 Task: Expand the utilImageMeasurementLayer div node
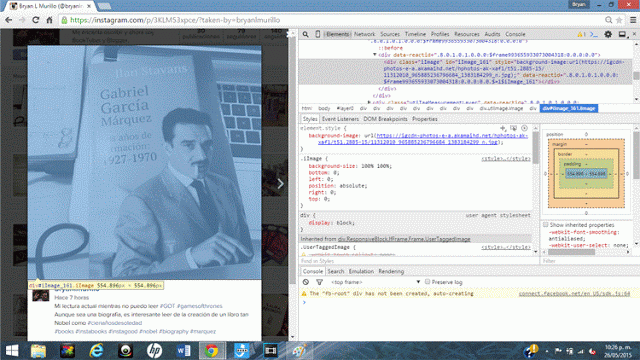pos(369,102)
